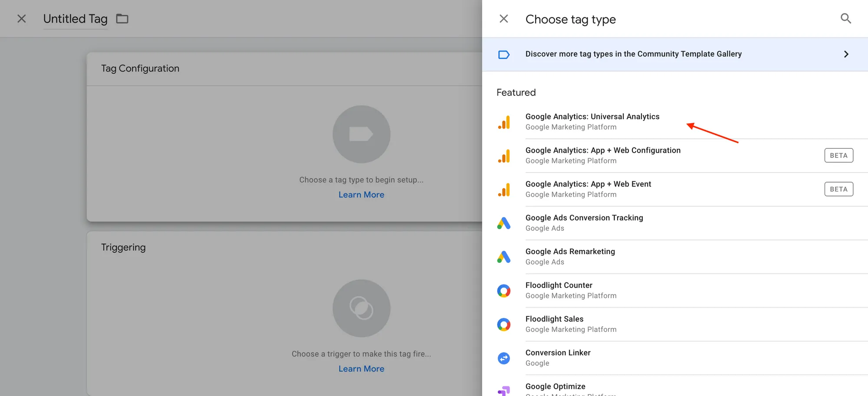The width and height of the screenshot is (868, 396).
Task: Click the Tag Configuration card header
Action: pos(284,69)
